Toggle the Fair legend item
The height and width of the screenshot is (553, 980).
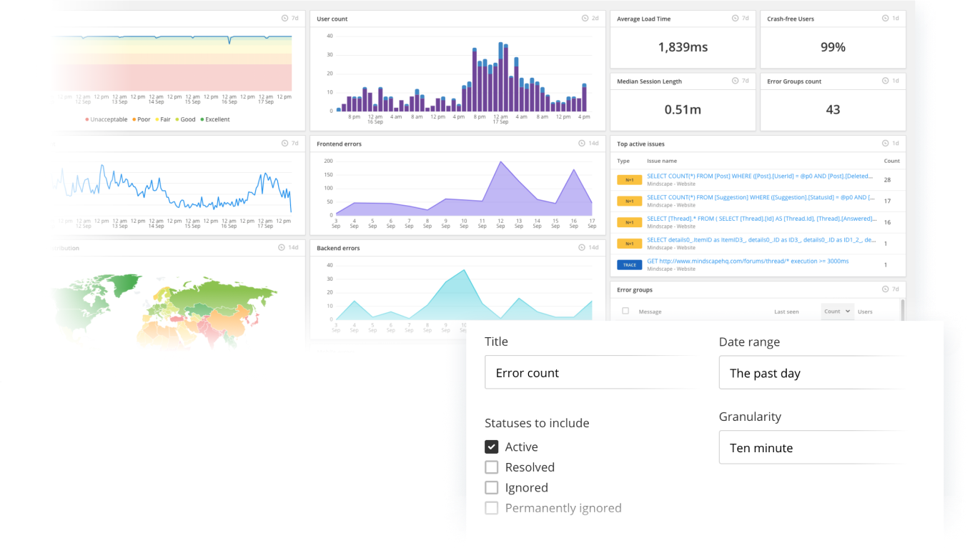[x=163, y=119]
